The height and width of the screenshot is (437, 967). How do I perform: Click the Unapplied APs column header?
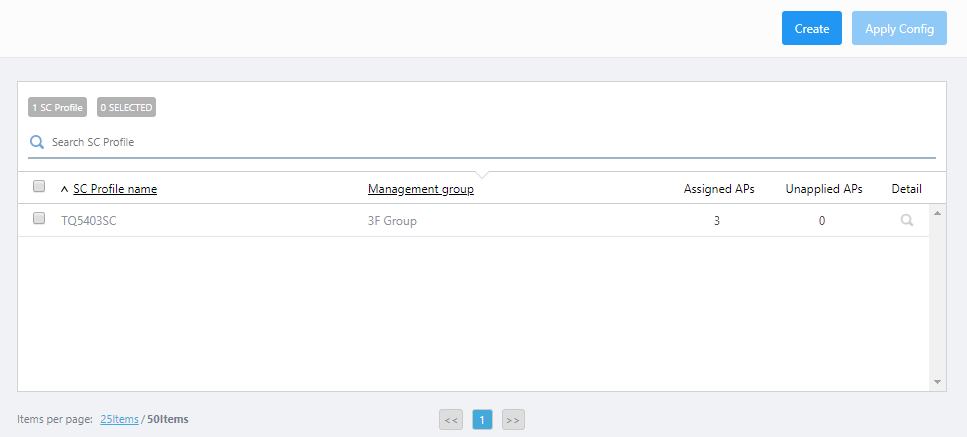click(823, 189)
